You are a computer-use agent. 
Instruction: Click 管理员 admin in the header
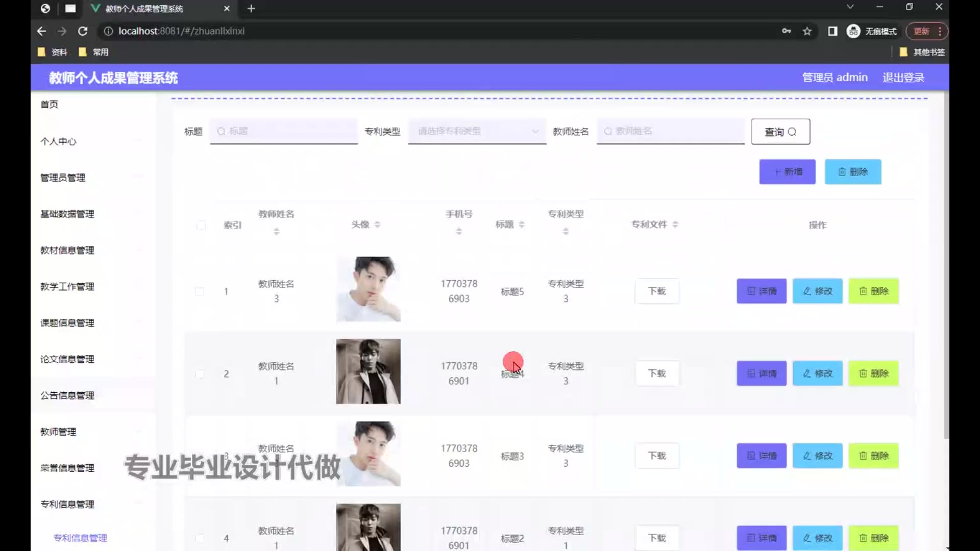tap(835, 78)
